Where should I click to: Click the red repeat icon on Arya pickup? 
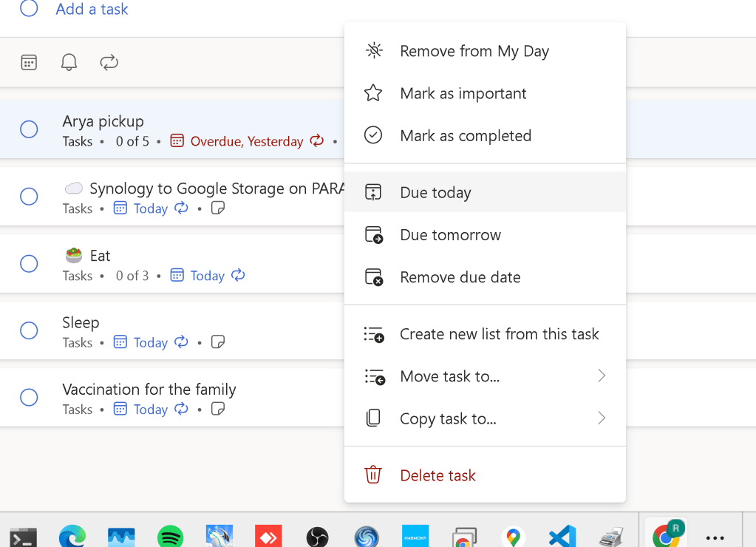coord(317,141)
